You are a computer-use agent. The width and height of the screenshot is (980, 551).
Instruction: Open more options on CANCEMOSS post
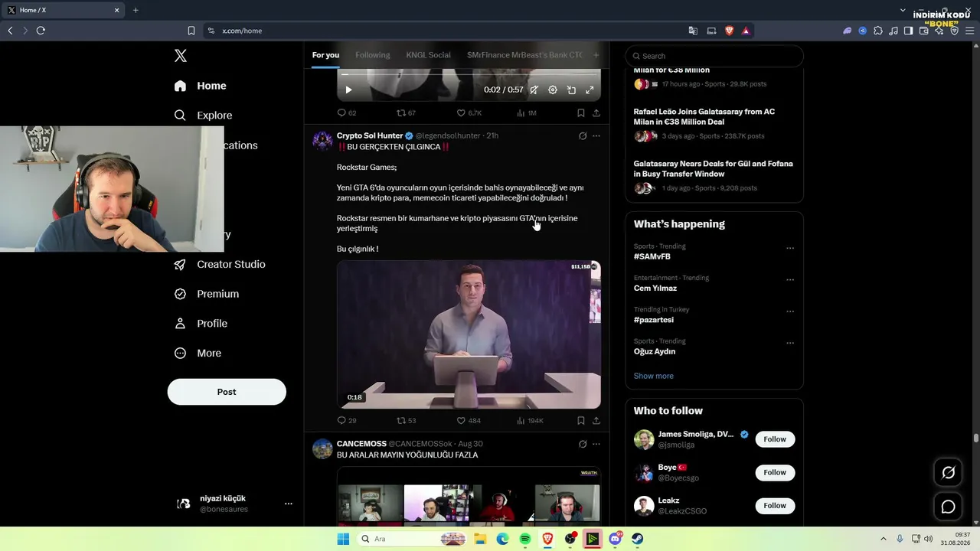[596, 444]
